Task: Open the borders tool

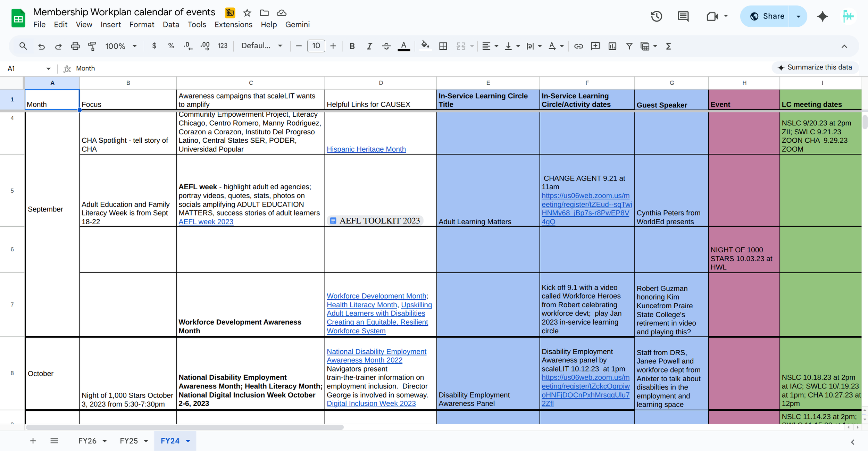Action: (443, 46)
